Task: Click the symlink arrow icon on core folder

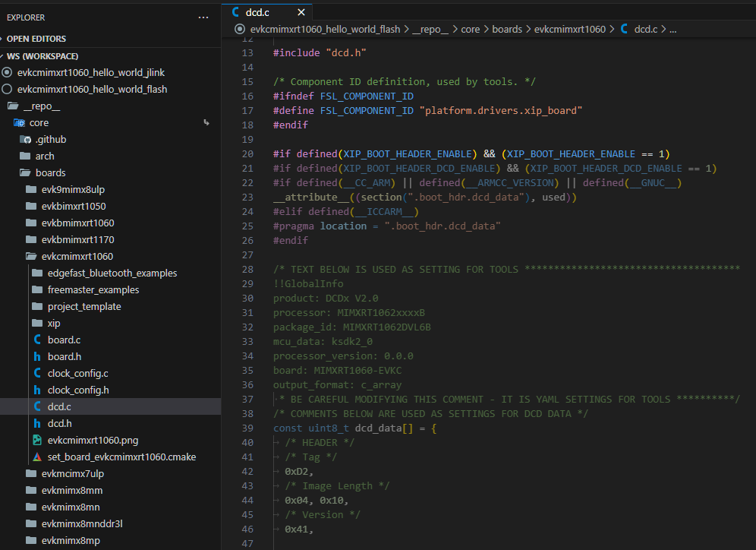Action: [x=206, y=122]
